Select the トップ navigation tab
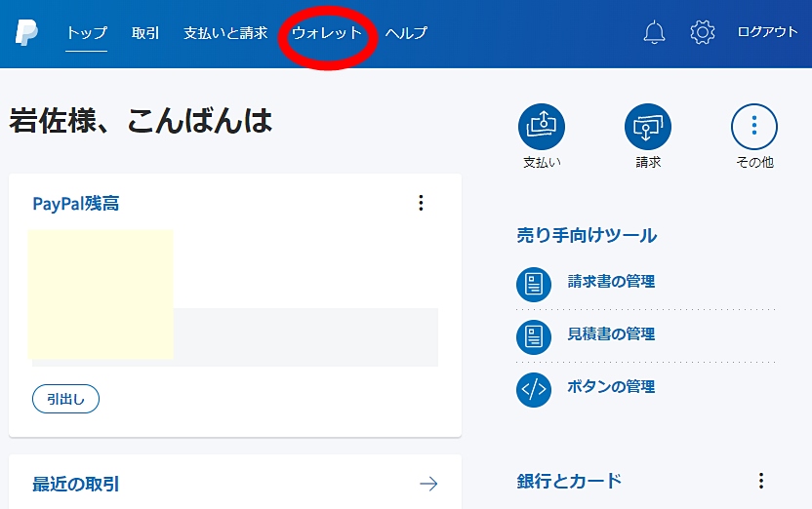Viewport: 812px width, 509px height. pyautogui.click(x=87, y=33)
